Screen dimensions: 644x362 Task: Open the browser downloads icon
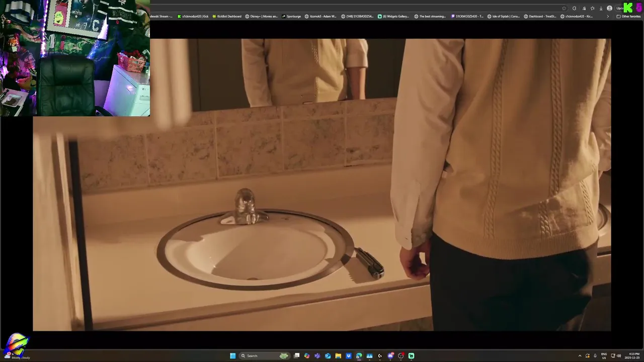click(x=601, y=9)
